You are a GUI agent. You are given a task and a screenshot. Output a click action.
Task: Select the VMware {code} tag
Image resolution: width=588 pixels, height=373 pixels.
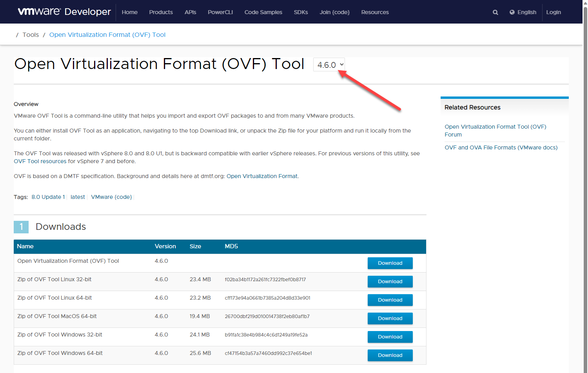(111, 197)
